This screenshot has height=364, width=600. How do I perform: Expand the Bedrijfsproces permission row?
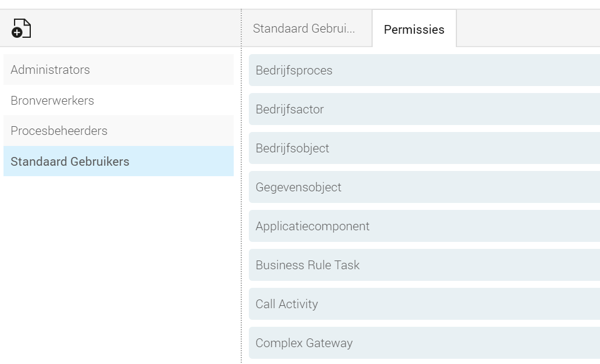(424, 70)
